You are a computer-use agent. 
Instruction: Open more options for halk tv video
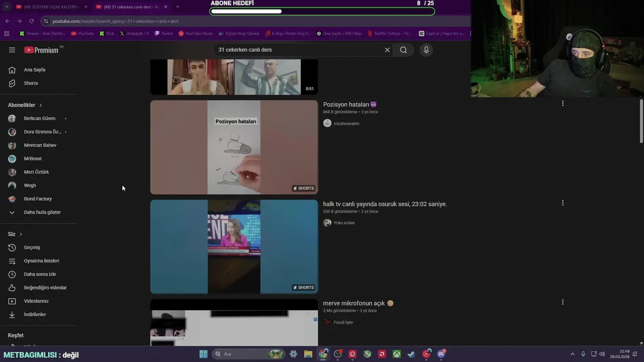pos(562,203)
